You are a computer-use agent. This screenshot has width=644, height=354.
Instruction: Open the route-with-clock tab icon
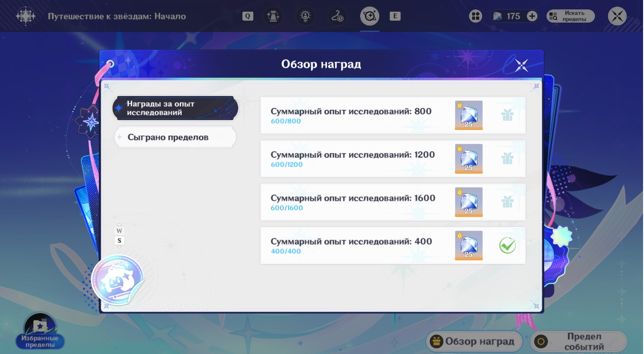[337, 16]
